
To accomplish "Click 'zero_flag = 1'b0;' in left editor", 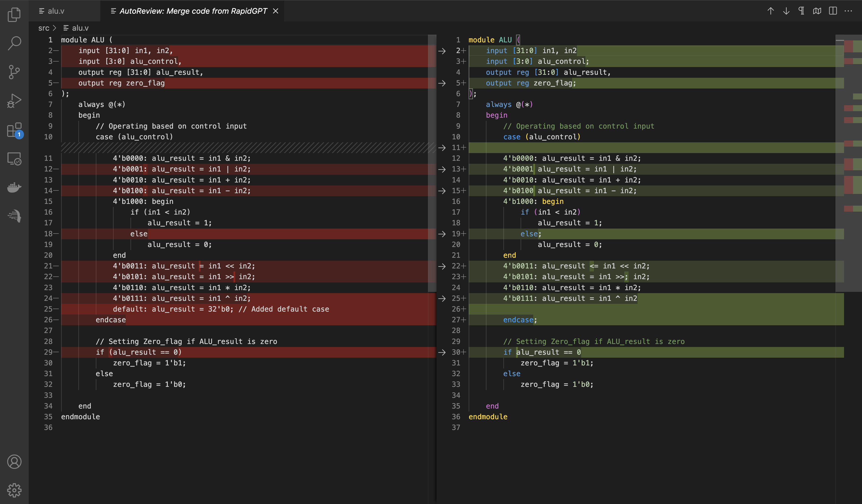I will pos(149,384).
